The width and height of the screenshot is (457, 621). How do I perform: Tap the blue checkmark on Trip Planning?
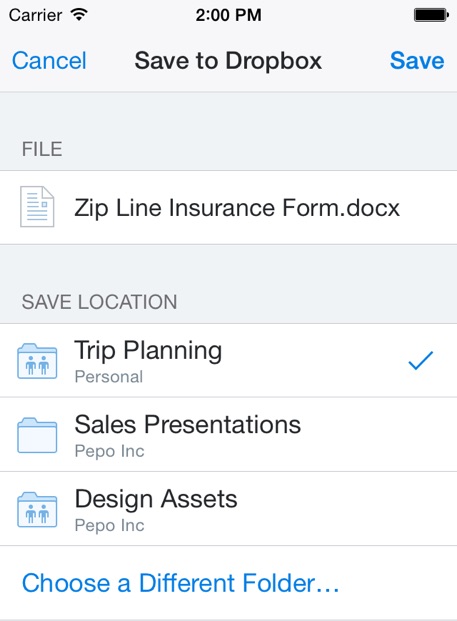[421, 360]
